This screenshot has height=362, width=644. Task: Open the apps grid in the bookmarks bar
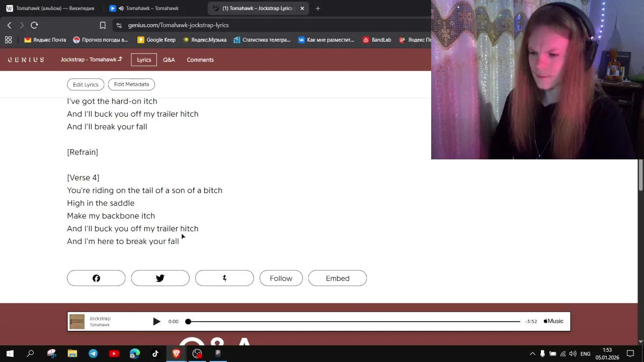pos(8,40)
